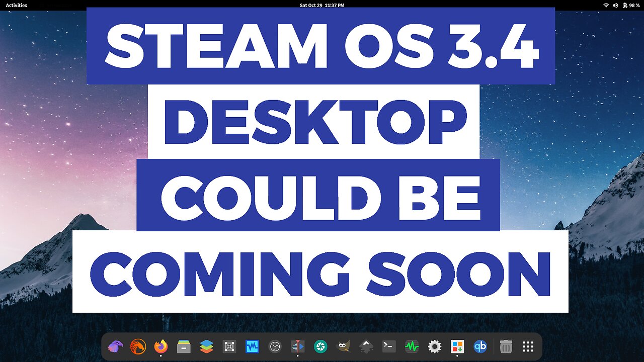Open qBittorrent from the dock
The height and width of the screenshot is (362, 644).
tap(480, 346)
